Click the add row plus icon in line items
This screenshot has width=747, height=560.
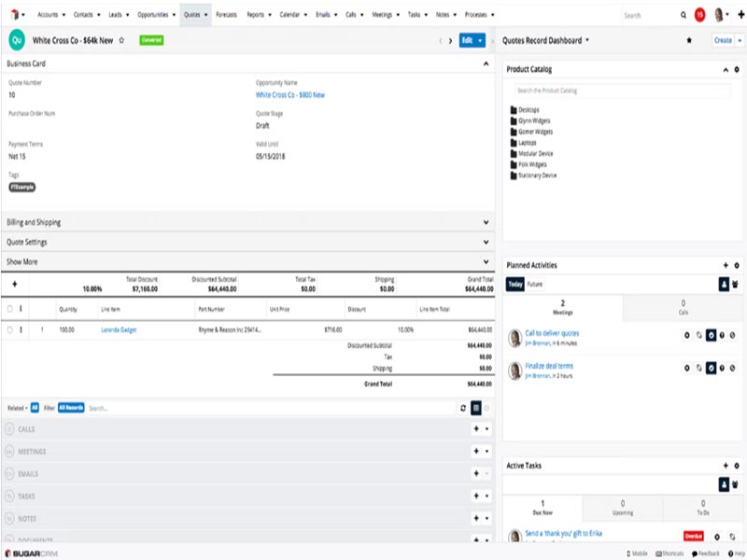pyautogui.click(x=16, y=282)
